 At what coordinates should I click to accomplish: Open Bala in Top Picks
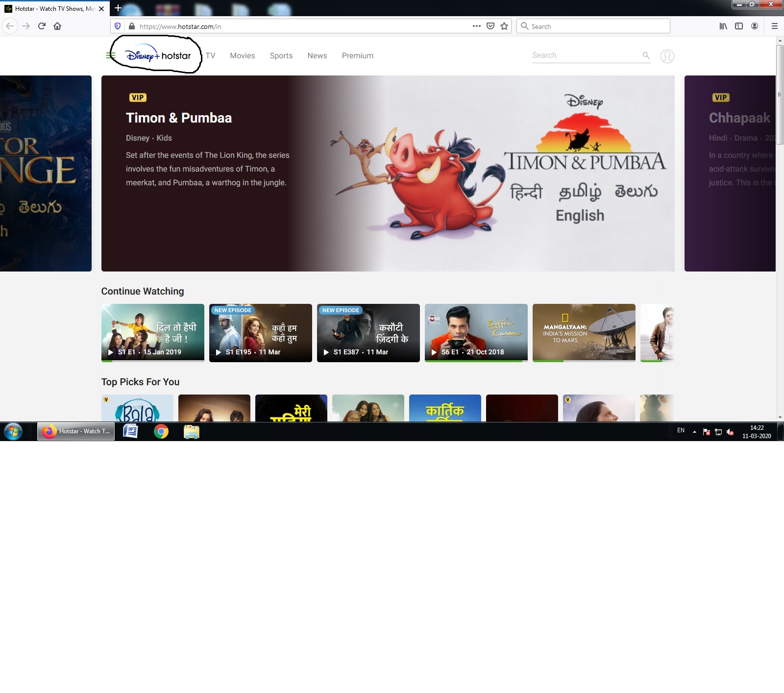pyautogui.click(x=137, y=408)
